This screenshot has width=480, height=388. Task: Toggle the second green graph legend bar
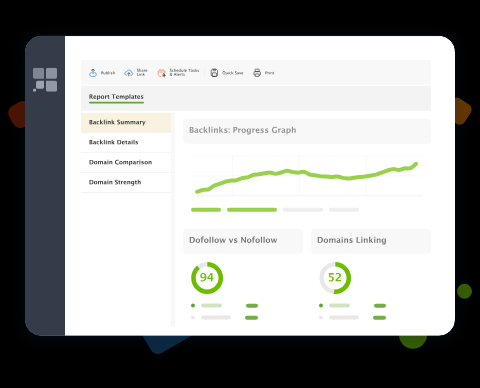pos(252,210)
